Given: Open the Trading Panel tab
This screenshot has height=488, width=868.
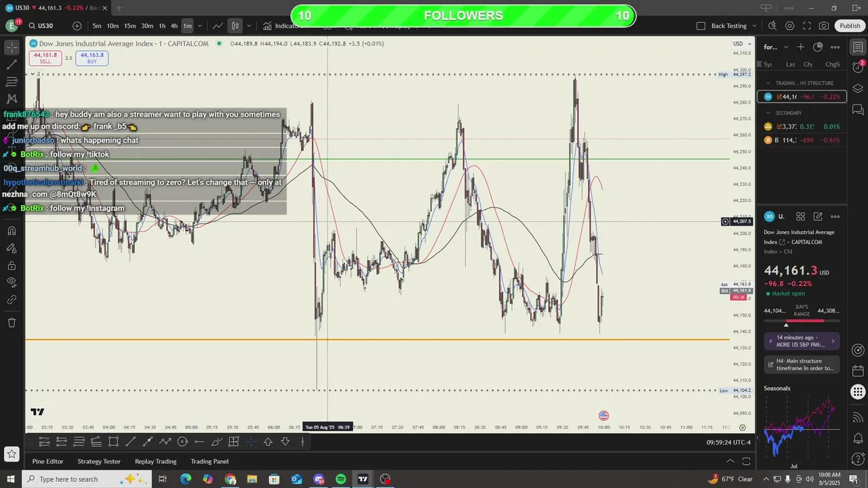Looking at the screenshot, I should point(210,462).
